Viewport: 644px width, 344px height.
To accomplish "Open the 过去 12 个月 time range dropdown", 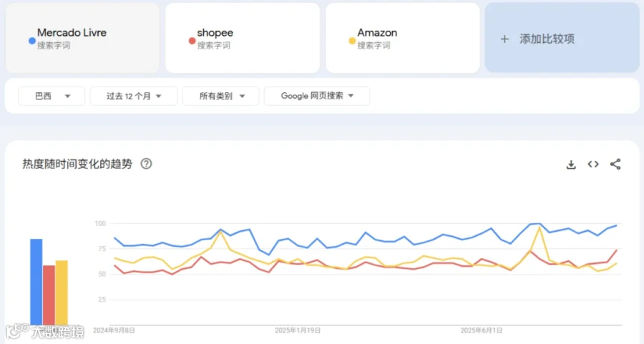I will click(134, 96).
